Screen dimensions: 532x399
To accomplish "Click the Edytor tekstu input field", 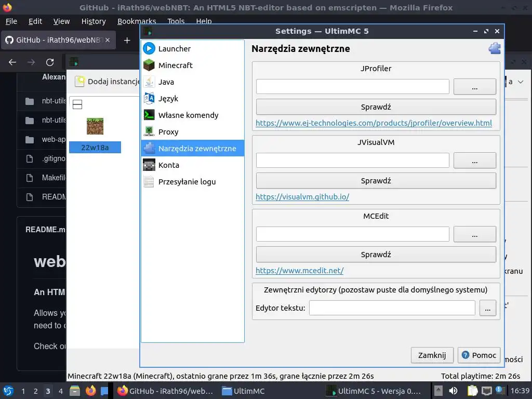I will tap(392, 308).
